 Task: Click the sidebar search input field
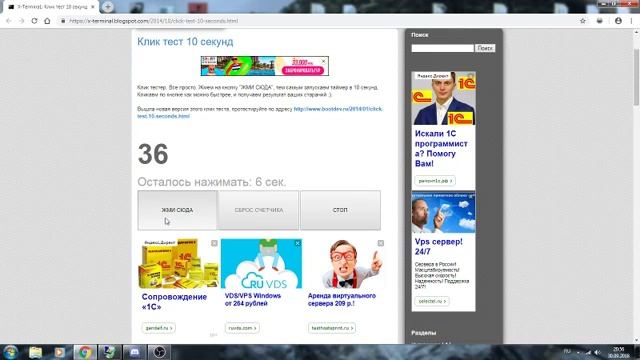click(442, 48)
